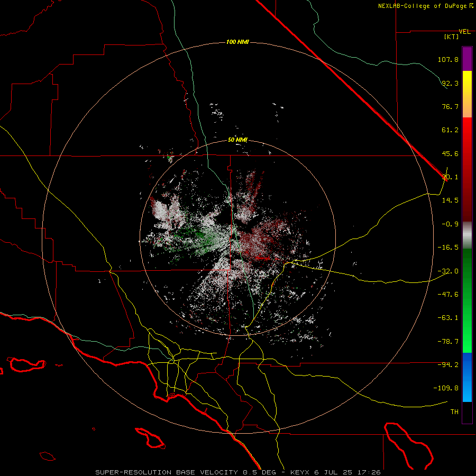Select the -0.9 velocity scale value

tap(450, 224)
